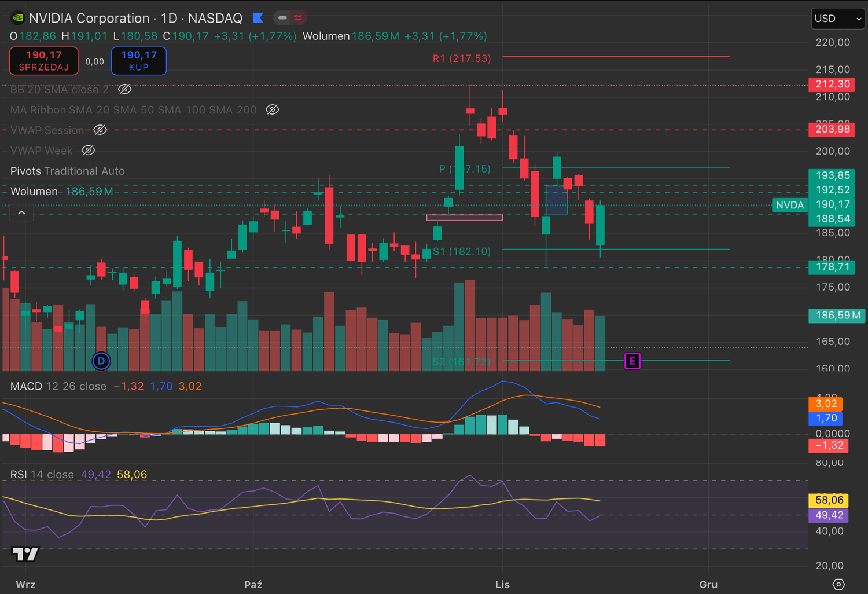Click the dividend D marker

point(101,361)
